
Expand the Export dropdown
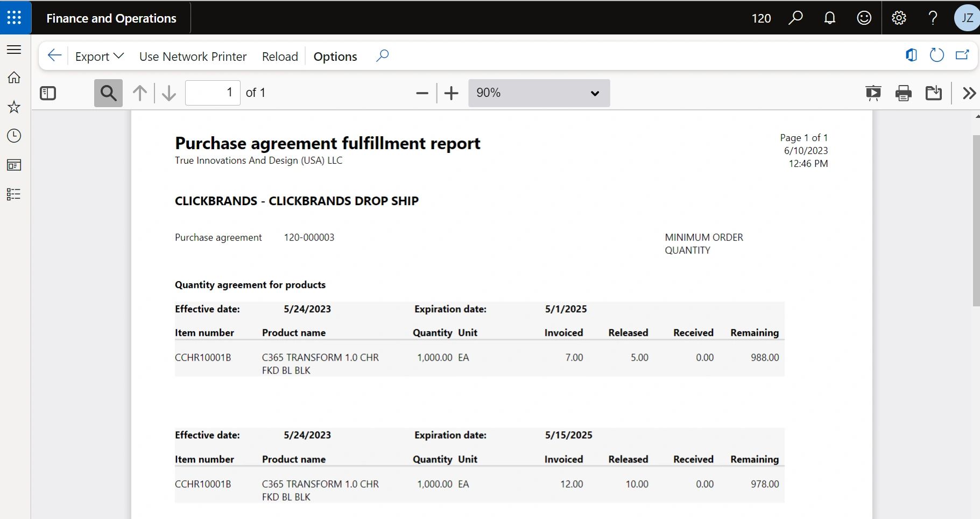(100, 57)
